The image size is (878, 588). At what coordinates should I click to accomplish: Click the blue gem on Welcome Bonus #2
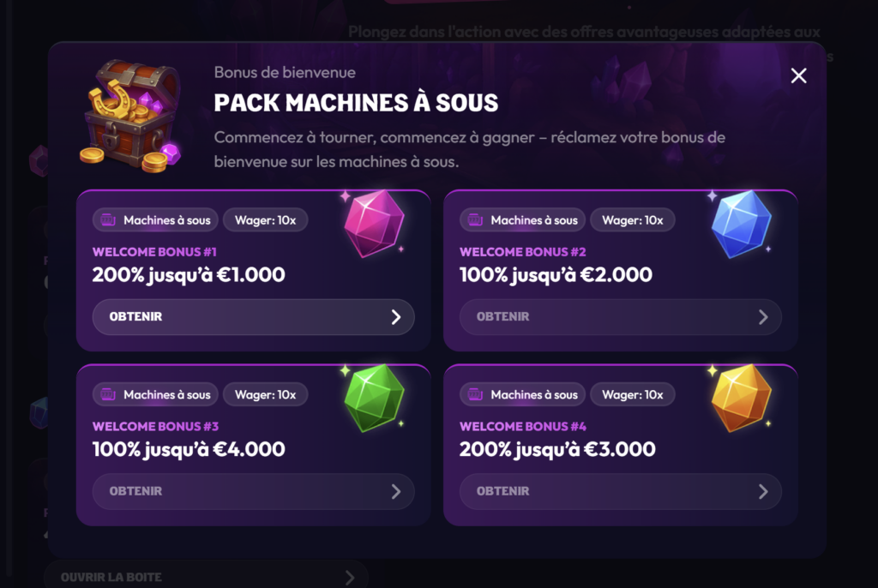click(x=741, y=223)
